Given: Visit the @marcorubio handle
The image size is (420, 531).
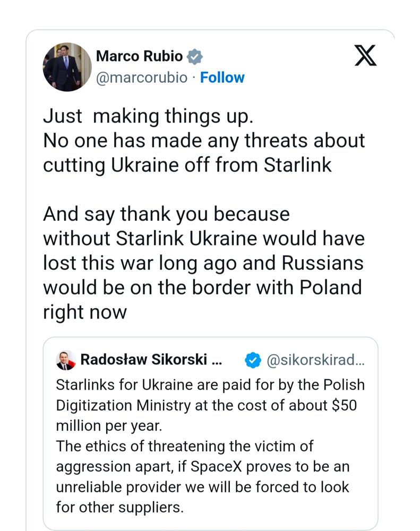Looking at the screenshot, I should [142, 78].
